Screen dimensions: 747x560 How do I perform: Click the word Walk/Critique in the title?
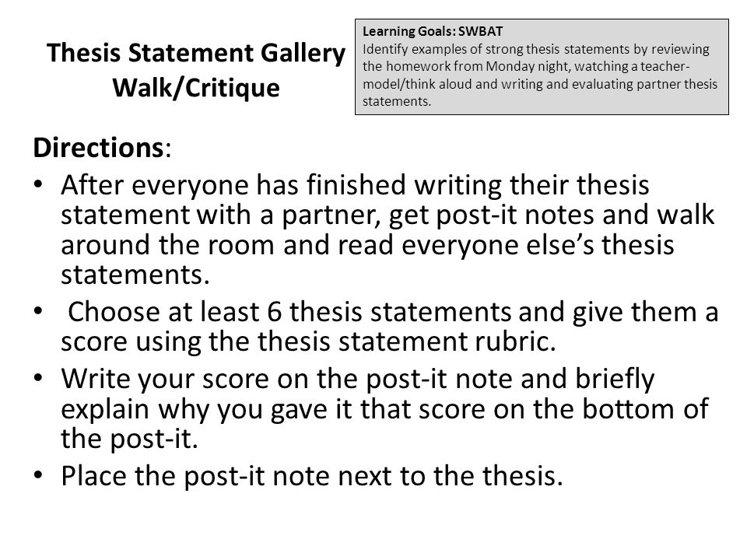pyautogui.click(x=196, y=88)
